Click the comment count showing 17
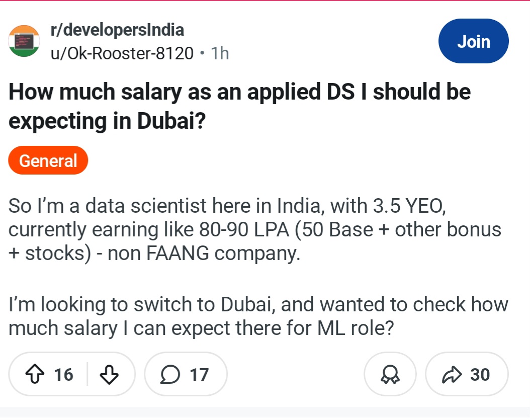530x420 pixels. [199, 374]
